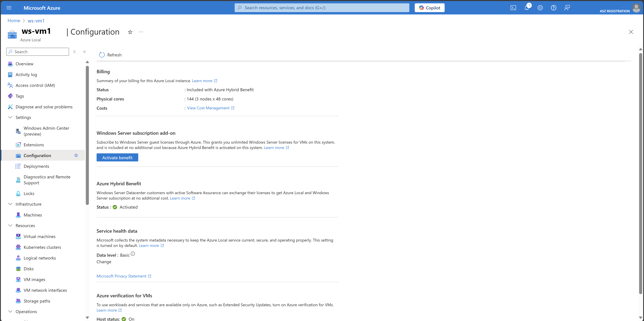The width and height of the screenshot is (644, 321).
Task: Collapse the Settings section
Action: click(x=10, y=117)
